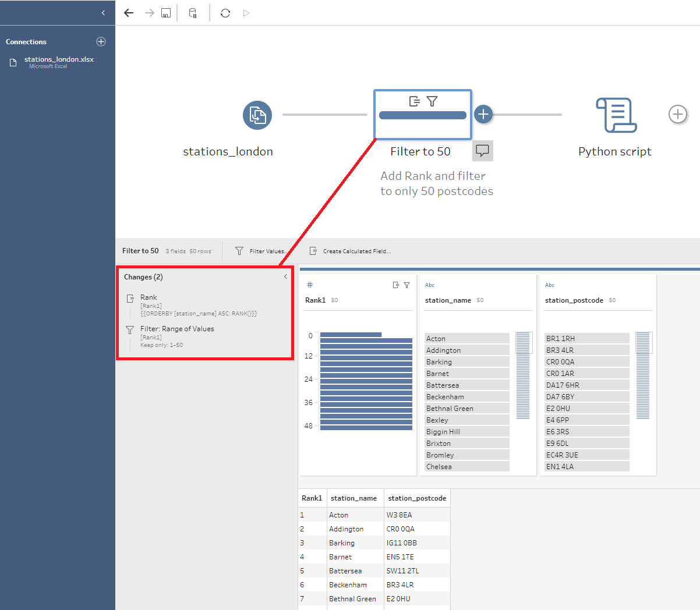Click the station_name card scroll minimap
This screenshot has width=700, height=610.
(523, 375)
